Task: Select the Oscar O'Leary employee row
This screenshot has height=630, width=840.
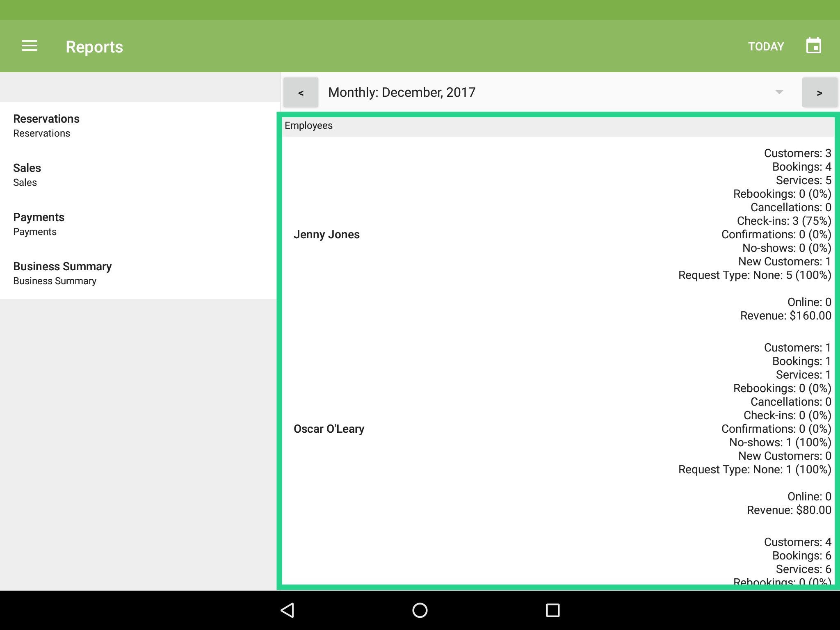Action: [329, 429]
